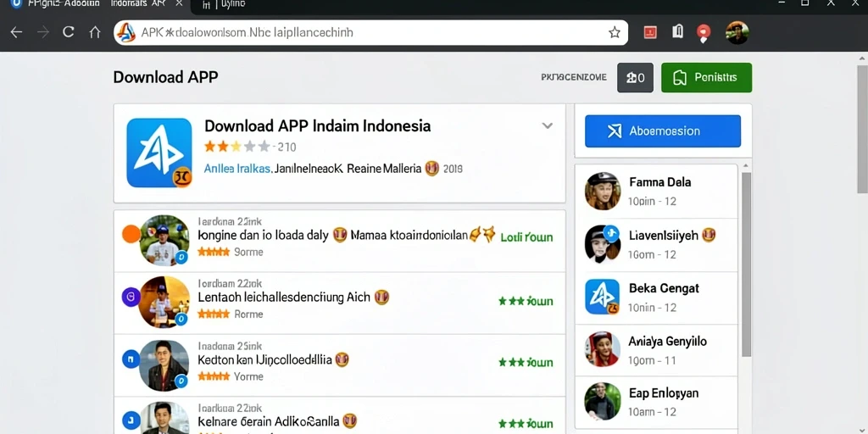The width and height of the screenshot is (868, 434).
Task: Click the emoji beside Reaine Malleria
Action: [432, 169]
